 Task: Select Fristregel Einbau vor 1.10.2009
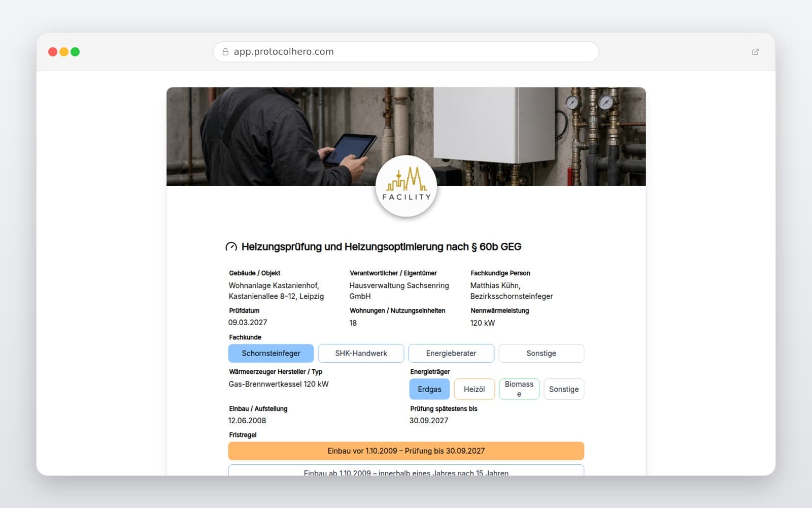[406, 451]
